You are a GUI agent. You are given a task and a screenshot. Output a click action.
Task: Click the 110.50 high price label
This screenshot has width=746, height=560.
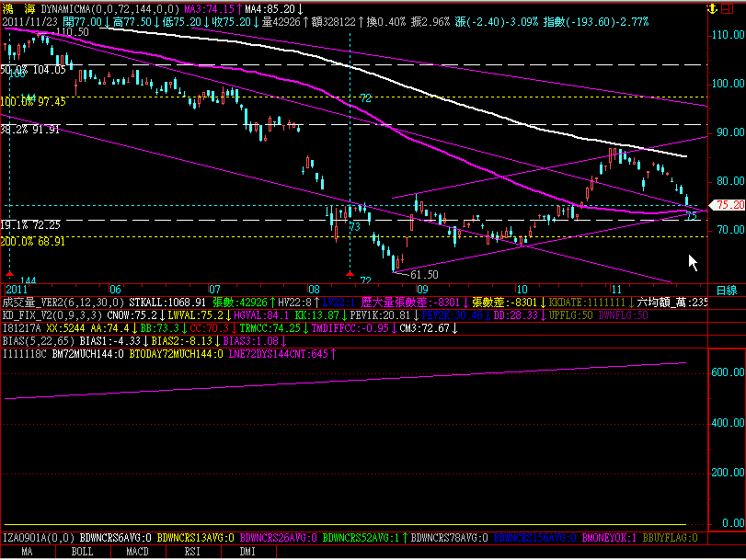point(72,32)
